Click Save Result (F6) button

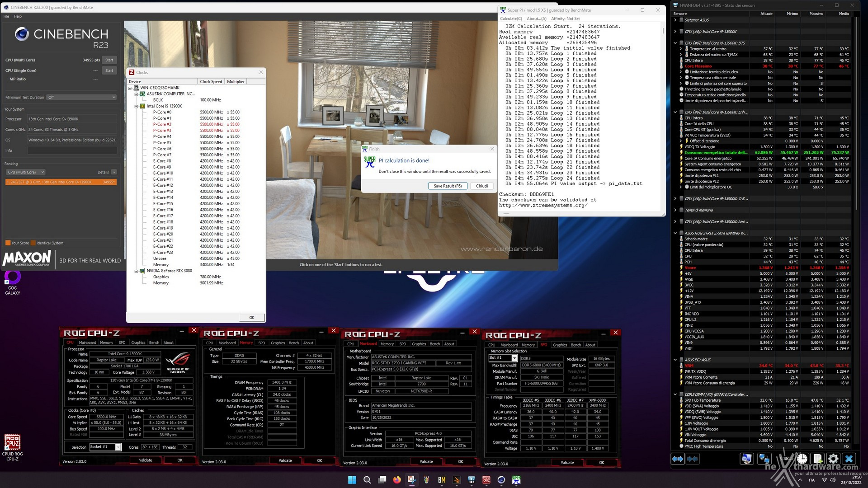point(448,186)
